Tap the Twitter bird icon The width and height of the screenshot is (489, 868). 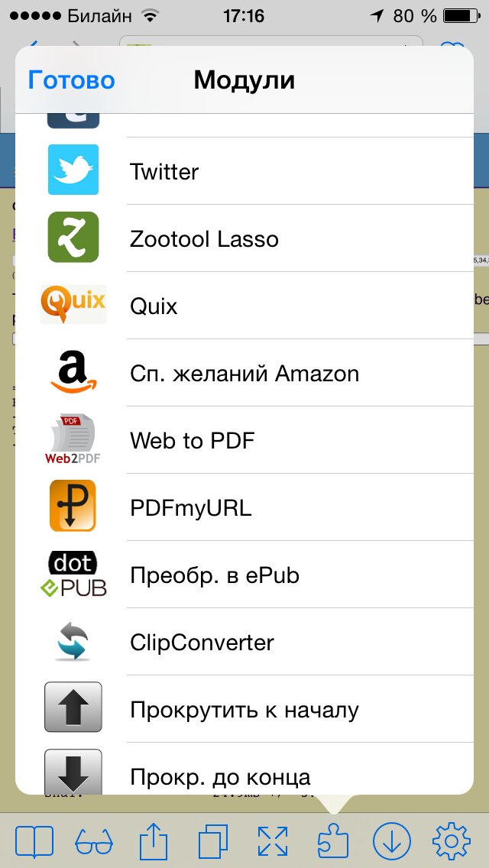coord(73,170)
